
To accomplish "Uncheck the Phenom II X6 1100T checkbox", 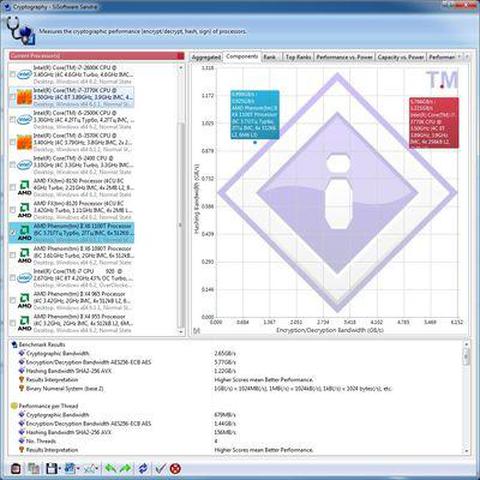I will (13, 232).
